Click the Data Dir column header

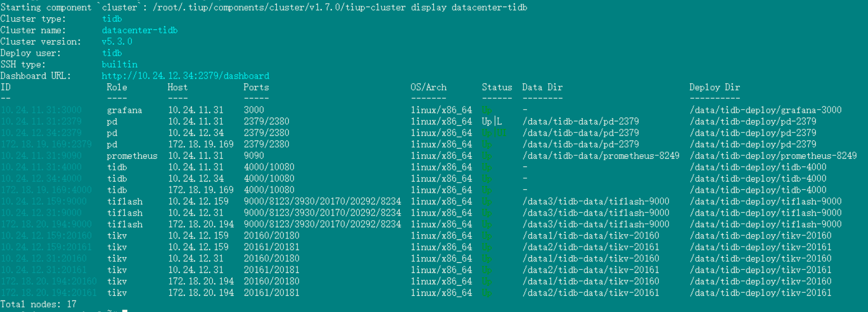[x=542, y=87]
